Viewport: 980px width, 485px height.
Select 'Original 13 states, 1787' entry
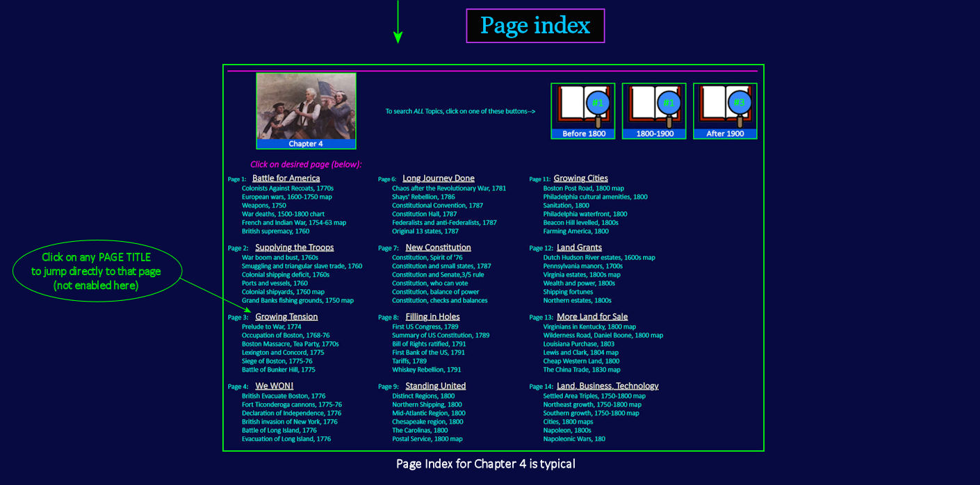pyautogui.click(x=425, y=231)
